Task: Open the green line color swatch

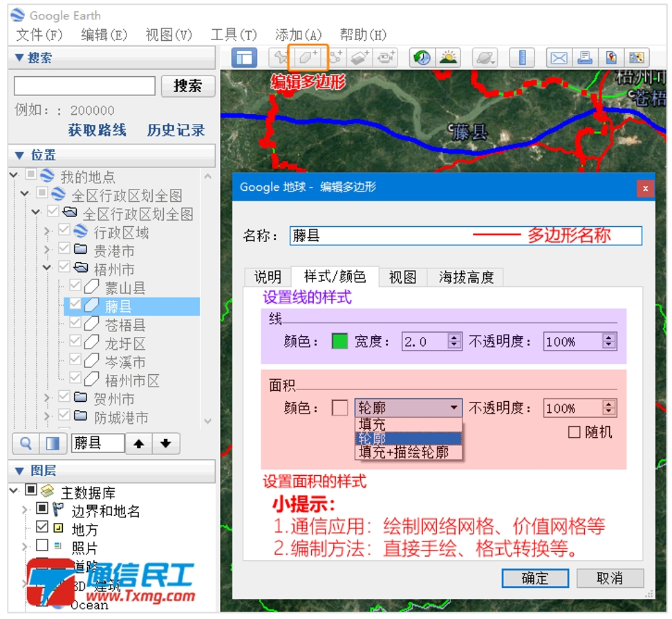Action: click(340, 341)
